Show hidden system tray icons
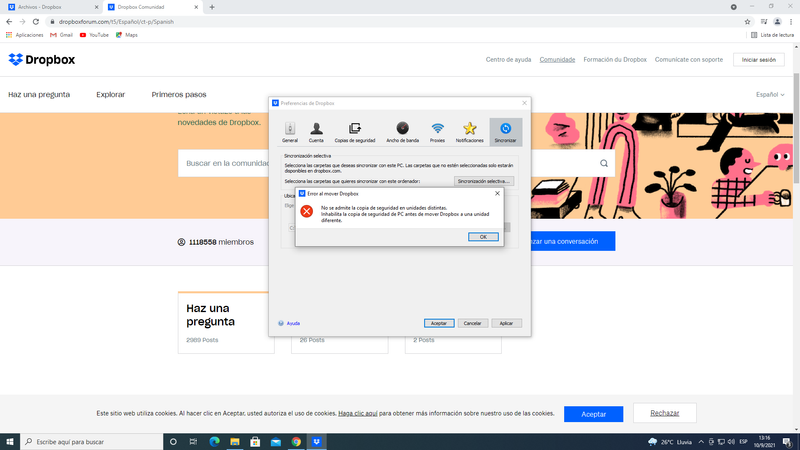Viewport: 800px width, 450px height. click(702, 442)
